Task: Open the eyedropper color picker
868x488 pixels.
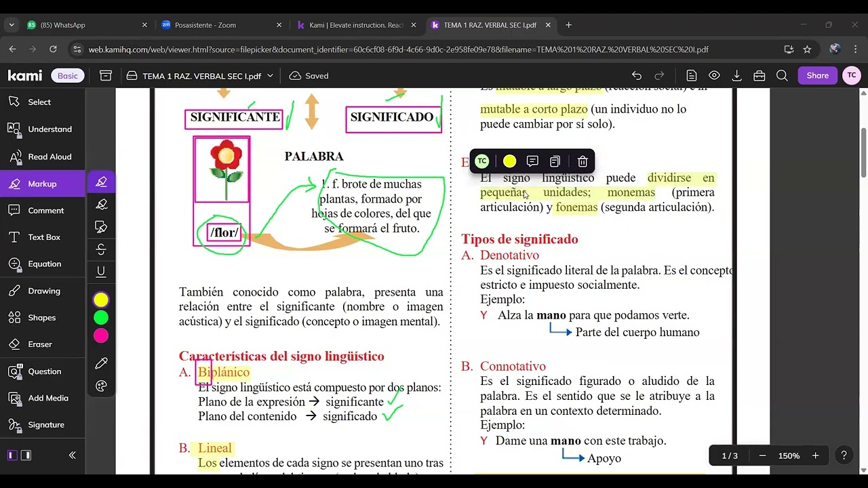Action: click(101, 364)
